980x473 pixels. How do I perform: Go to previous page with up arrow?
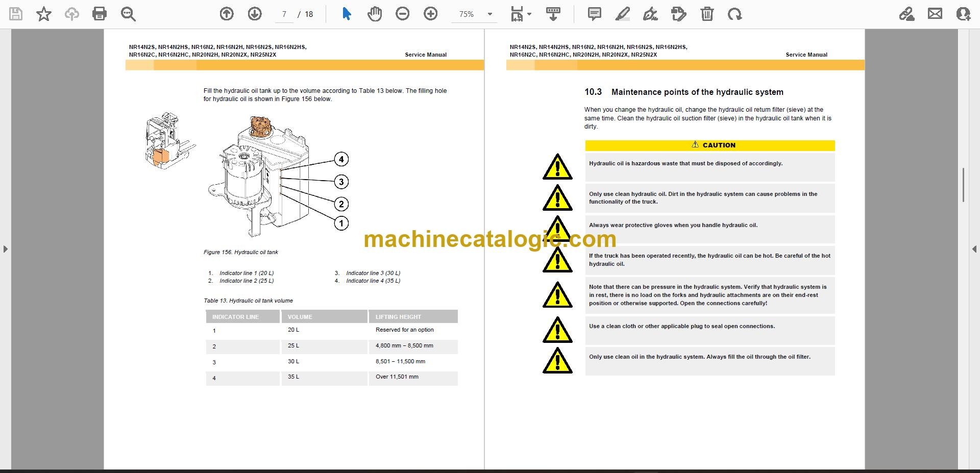(227, 14)
